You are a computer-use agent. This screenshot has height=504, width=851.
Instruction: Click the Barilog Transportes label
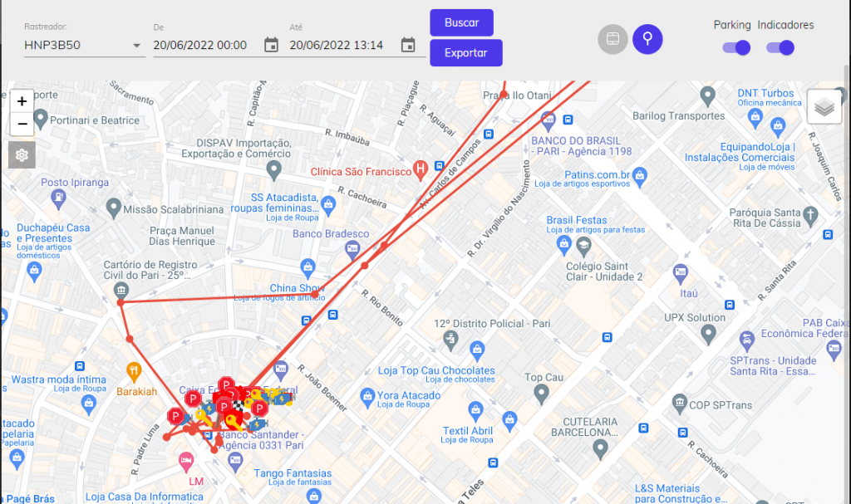coord(678,116)
